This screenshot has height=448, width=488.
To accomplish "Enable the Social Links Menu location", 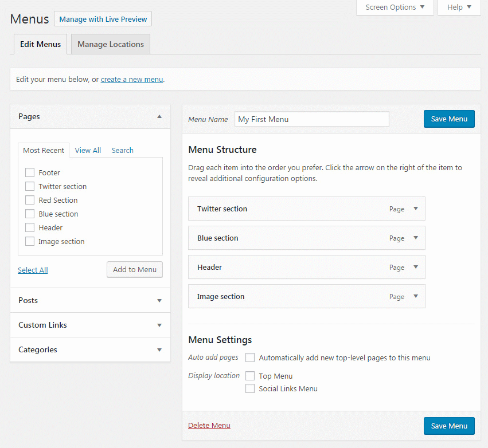I will click(x=250, y=388).
